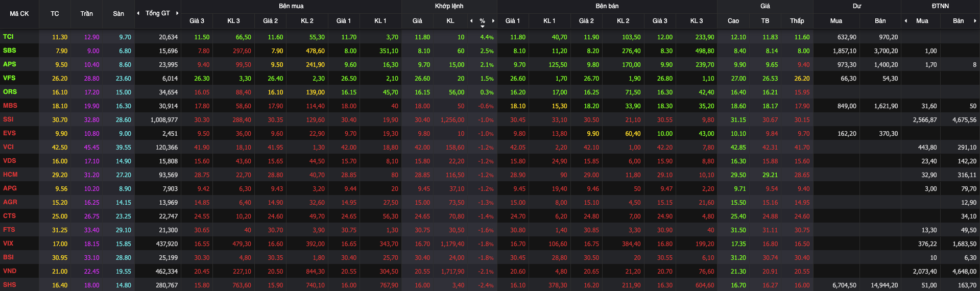This screenshot has height=291, width=980.
Task: Click VFS high price 27.00
Action: 738,79
